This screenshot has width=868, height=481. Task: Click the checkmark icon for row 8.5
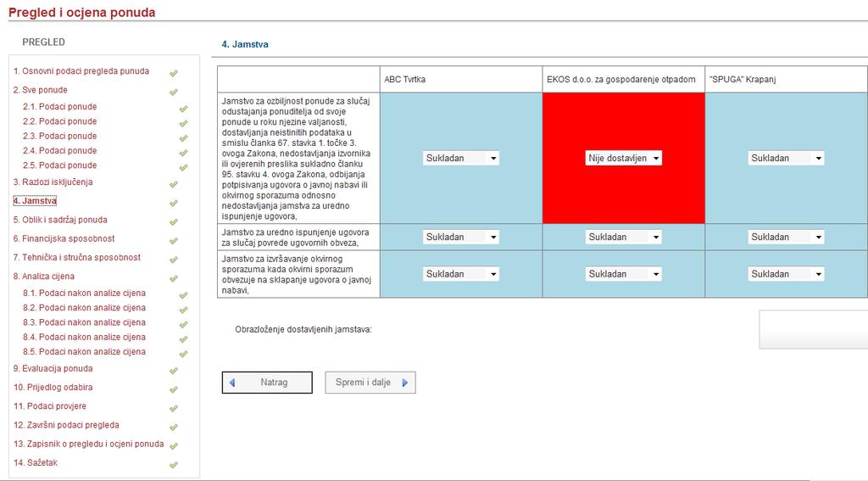(183, 354)
